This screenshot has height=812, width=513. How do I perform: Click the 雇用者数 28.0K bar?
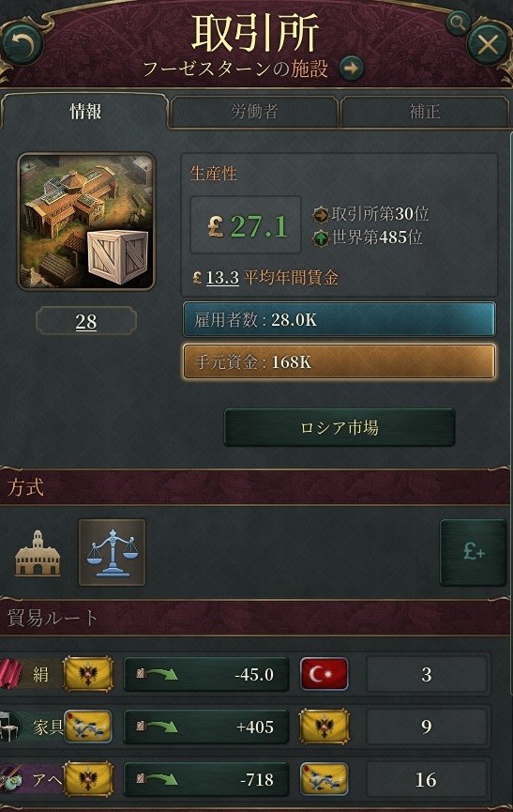tap(339, 319)
